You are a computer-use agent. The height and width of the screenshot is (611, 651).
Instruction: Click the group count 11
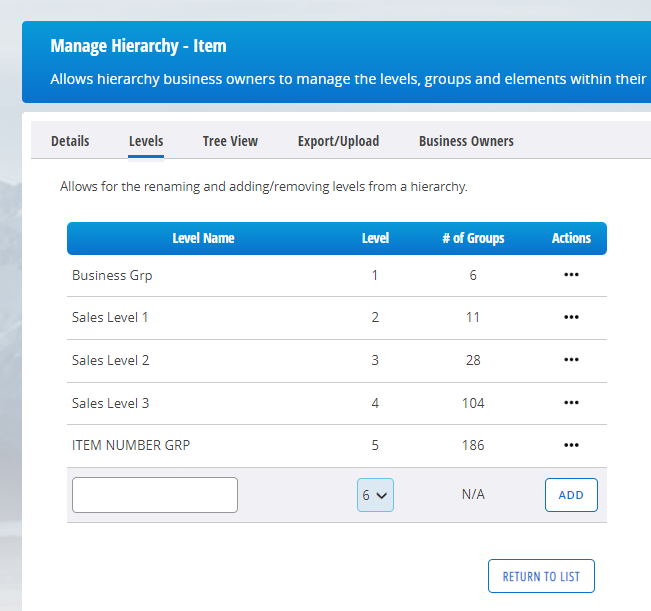[473, 318]
